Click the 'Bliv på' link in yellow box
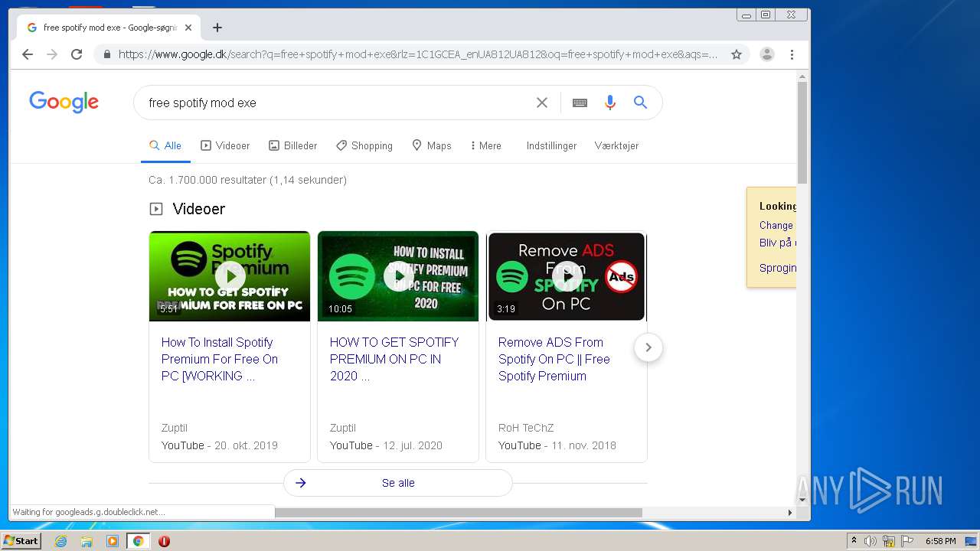The height and width of the screenshot is (551, 980). (777, 243)
